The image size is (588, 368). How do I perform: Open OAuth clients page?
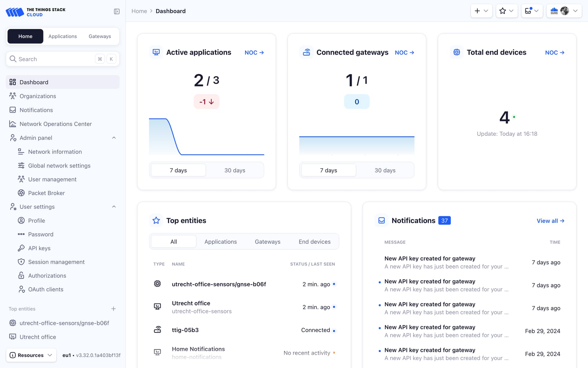pos(45,289)
